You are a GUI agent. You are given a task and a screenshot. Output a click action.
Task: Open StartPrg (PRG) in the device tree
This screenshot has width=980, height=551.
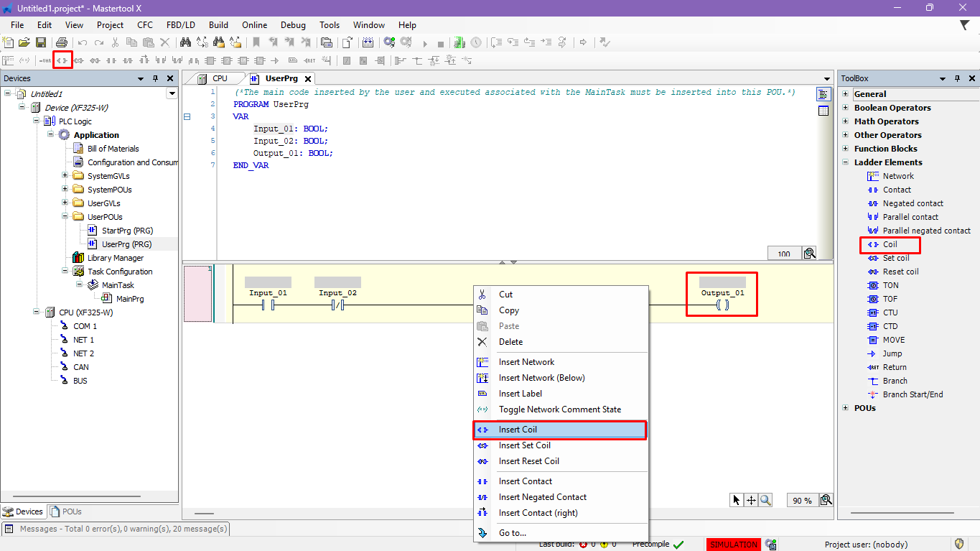(x=127, y=231)
